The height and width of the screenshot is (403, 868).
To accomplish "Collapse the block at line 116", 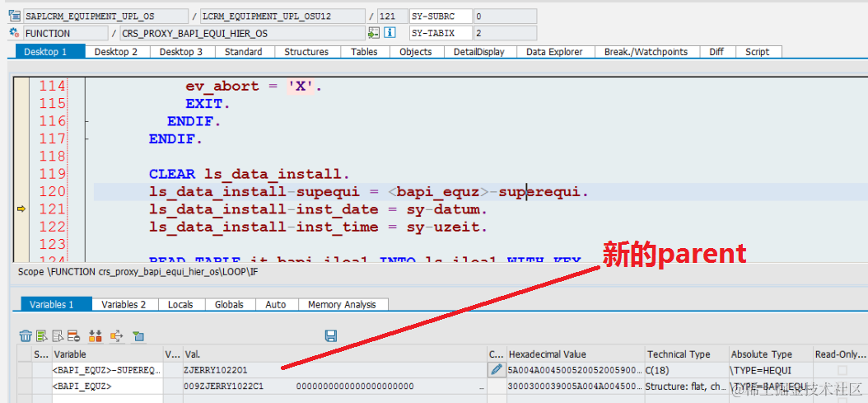I will (x=87, y=121).
